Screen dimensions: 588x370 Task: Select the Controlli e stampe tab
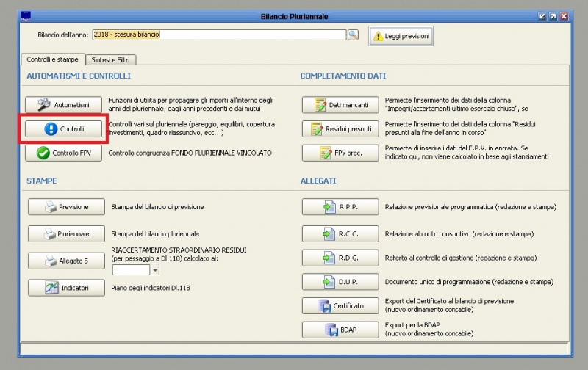(x=53, y=59)
